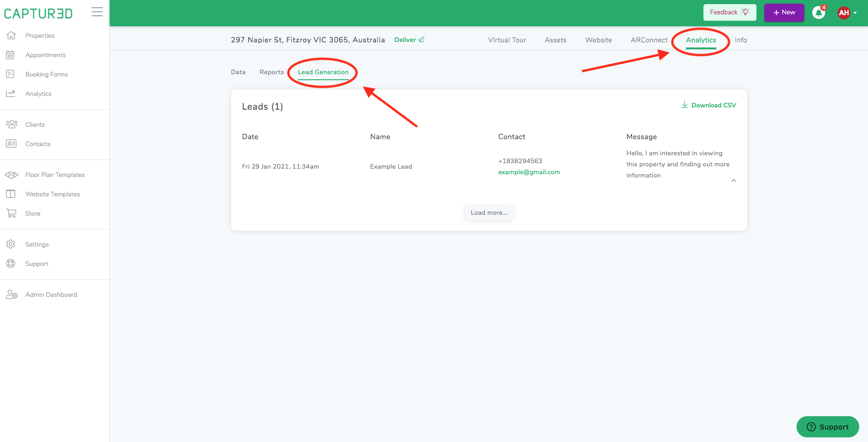Collapse the Example Lead message chevron
Screen dimensions: 868x442
734,181
